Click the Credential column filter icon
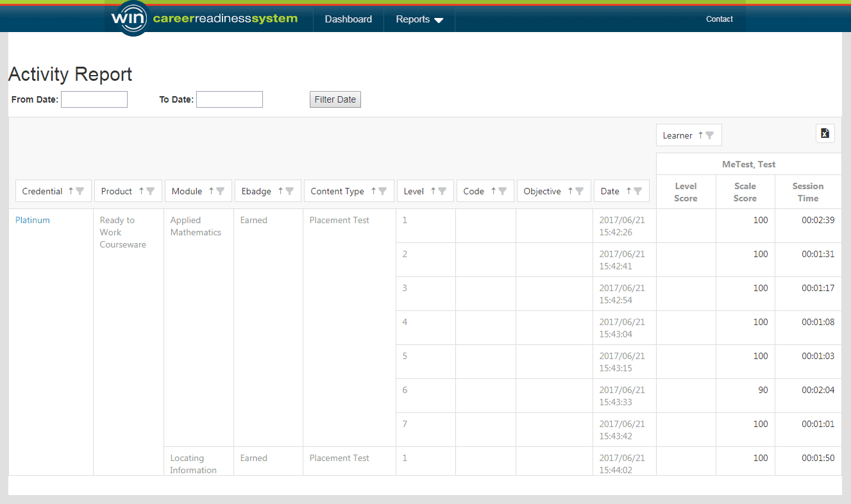Viewport: 851px width, 504px height. coord(80,191)
